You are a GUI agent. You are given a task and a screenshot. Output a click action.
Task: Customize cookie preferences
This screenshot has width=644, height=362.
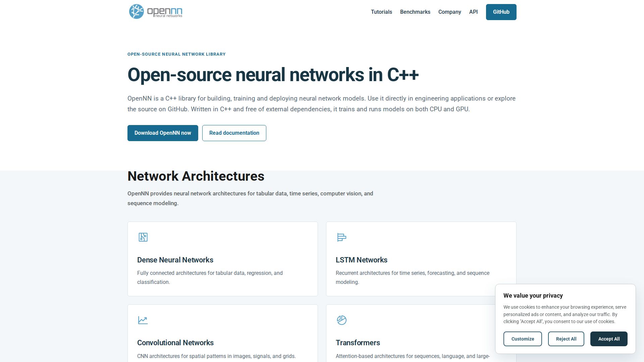click(x=523, y=339)
